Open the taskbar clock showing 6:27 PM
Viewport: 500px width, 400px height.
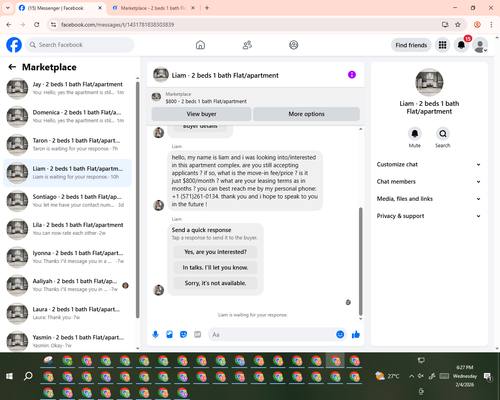coord(465,376)
